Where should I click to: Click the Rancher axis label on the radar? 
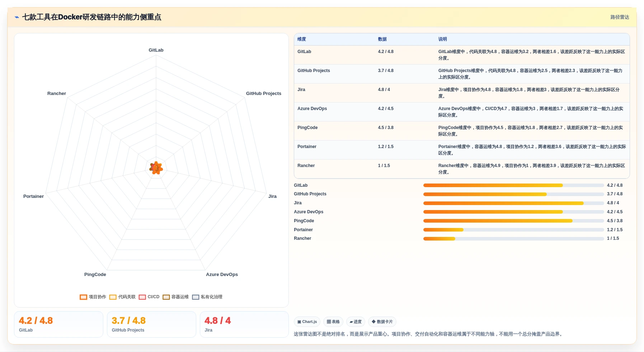coord(57,94)
